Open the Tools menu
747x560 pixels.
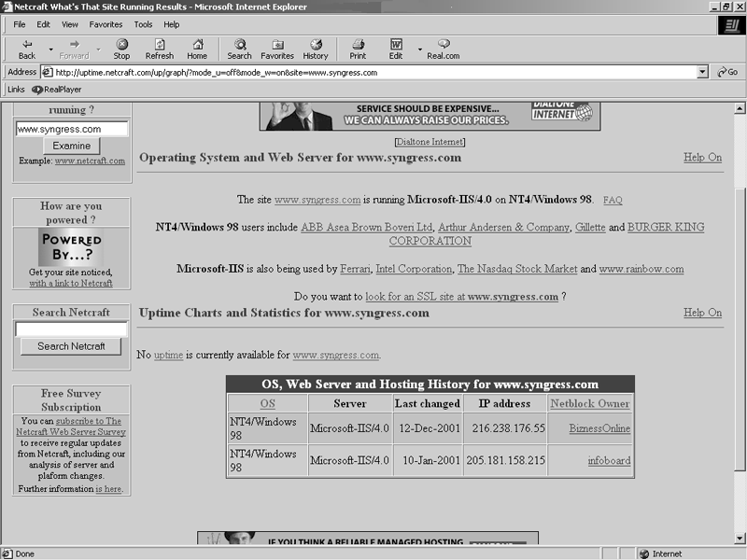143,24
